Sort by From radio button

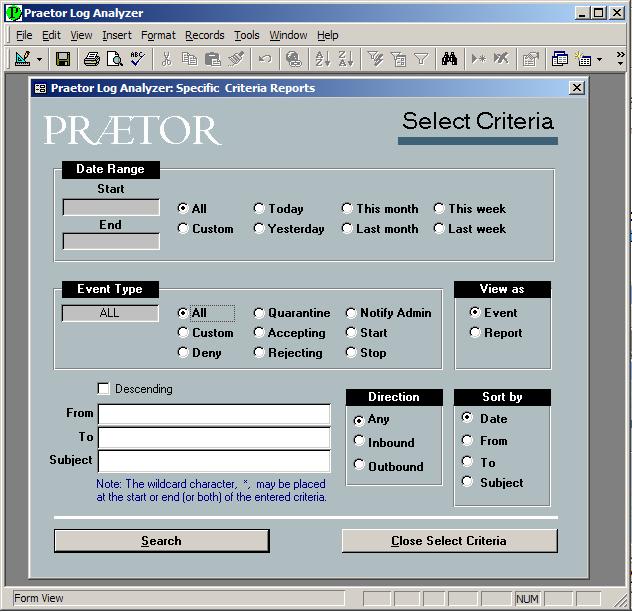[x=467, y=440]
